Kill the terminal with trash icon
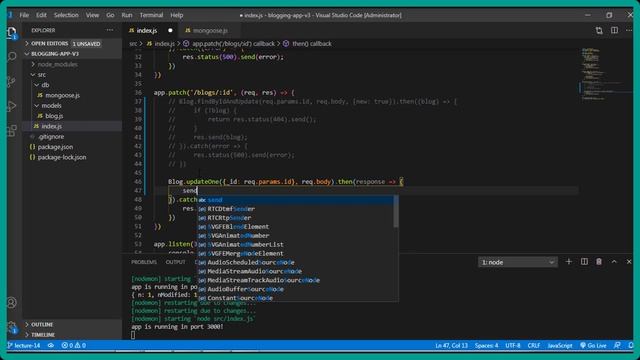This screenshot has height=360, width=640. pyautogui.click(x=599, y=262)
